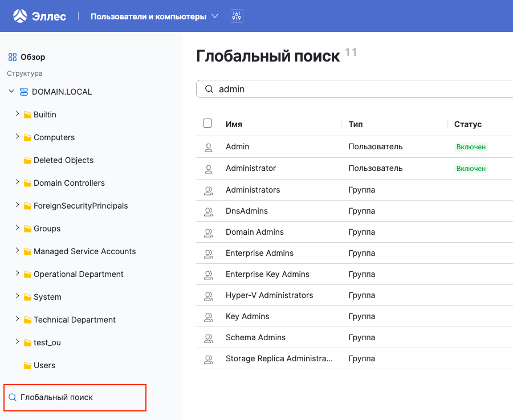This screenshot has width=513, height=420.
Task: Click the System folder icon
Action: pos(27,297)
